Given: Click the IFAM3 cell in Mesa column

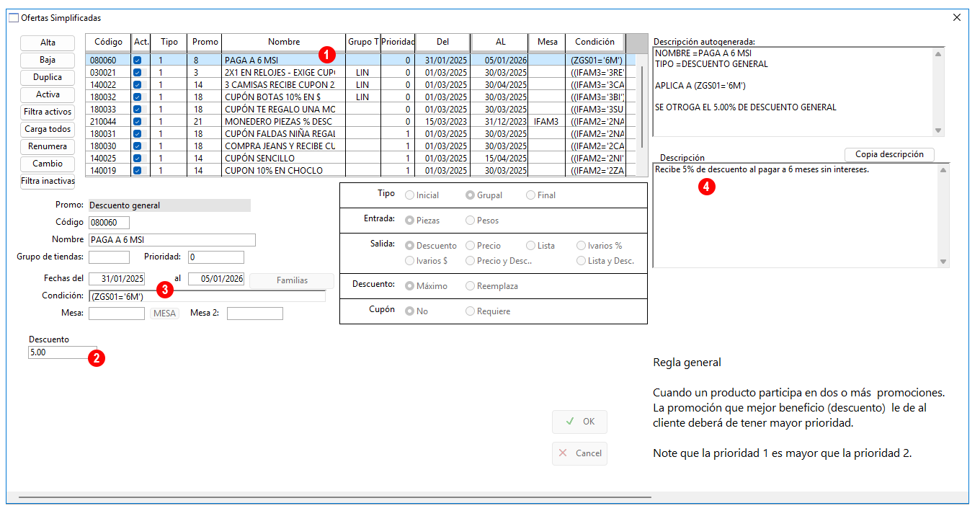Looking at the screenshot, I should click(547, 122).
